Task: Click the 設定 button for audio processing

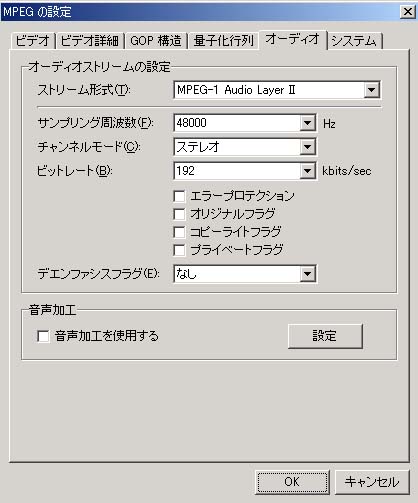Action: coord(325,336)
